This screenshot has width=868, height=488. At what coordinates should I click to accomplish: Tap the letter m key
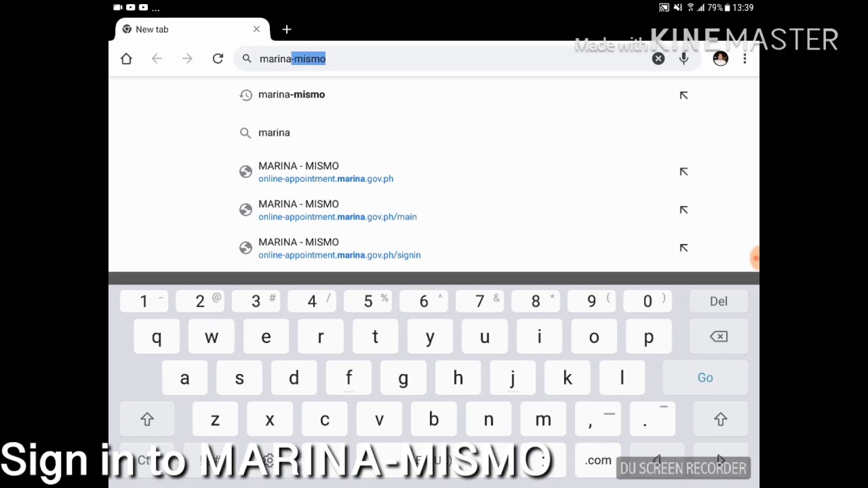click(543, 420)
